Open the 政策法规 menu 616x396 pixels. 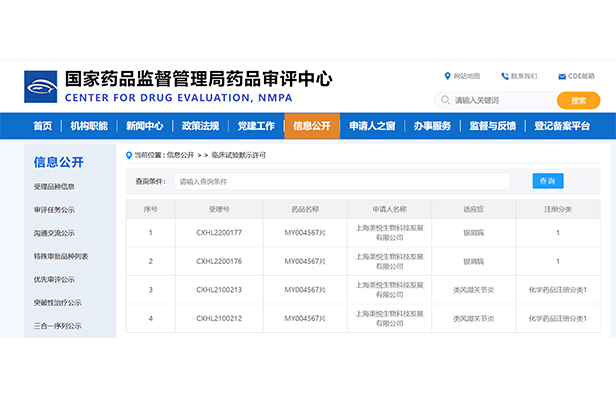[200, 126]
